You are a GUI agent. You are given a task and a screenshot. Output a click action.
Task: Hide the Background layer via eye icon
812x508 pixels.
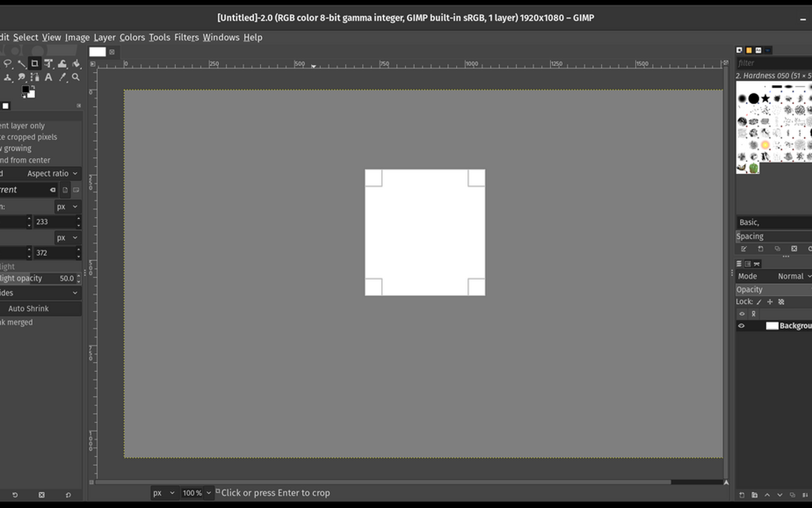tap(741, 326)
